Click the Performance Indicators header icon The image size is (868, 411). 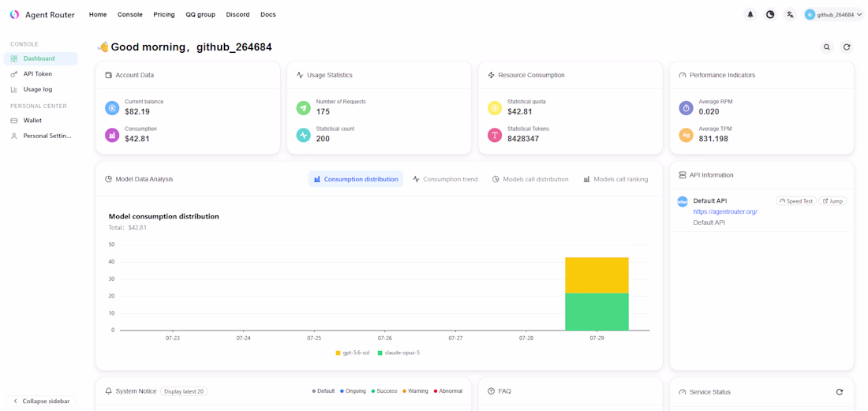point(683,75)
